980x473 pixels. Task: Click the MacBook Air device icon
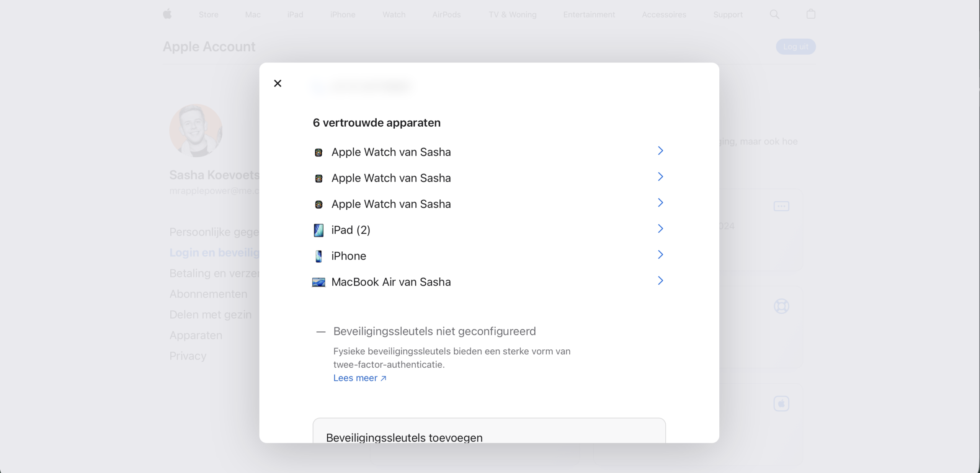[318, 282]
